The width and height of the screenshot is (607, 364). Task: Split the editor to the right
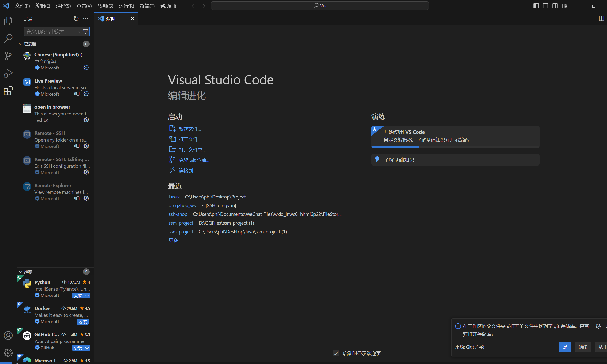coord(601,19)
